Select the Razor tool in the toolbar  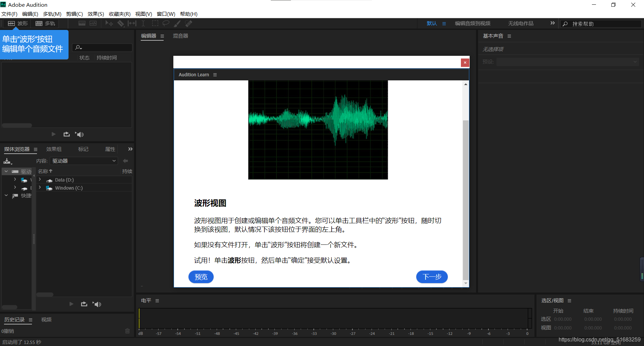(x=121, y=24)
